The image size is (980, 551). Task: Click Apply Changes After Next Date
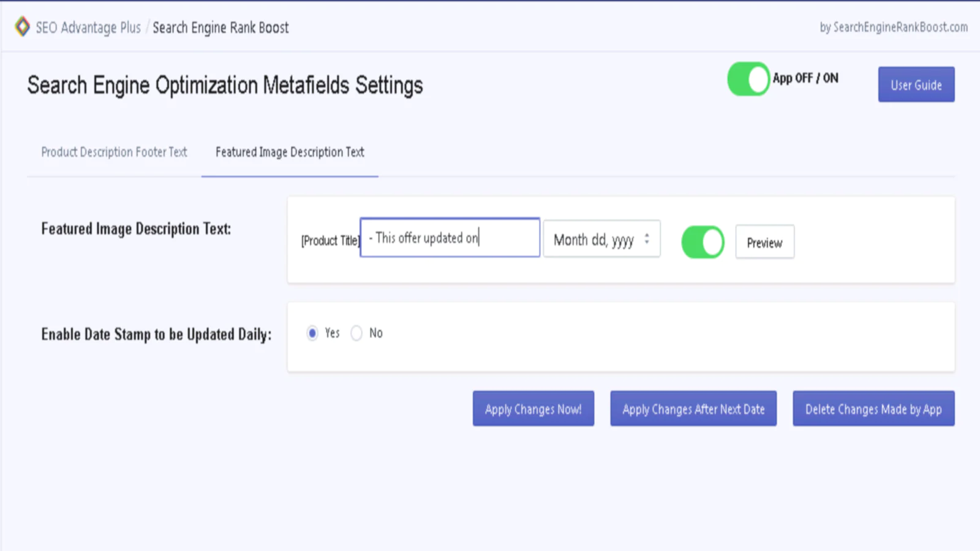click(693, 409)
